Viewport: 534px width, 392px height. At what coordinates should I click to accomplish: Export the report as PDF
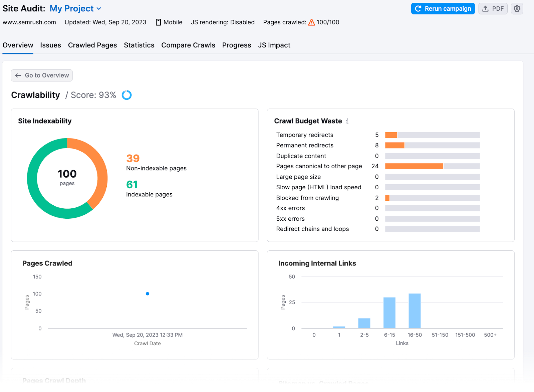click(493, 9)
